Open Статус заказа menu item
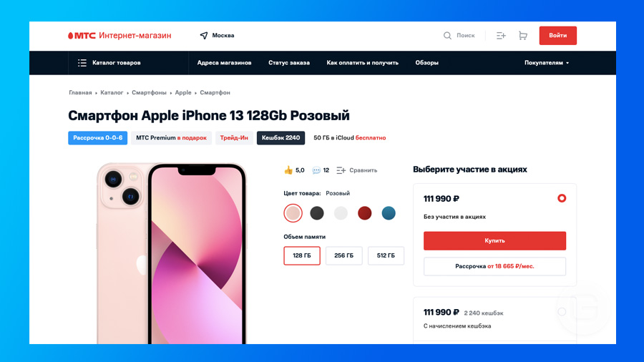The height and width of the screenshot is (362, 644). (x=289, y=63)
